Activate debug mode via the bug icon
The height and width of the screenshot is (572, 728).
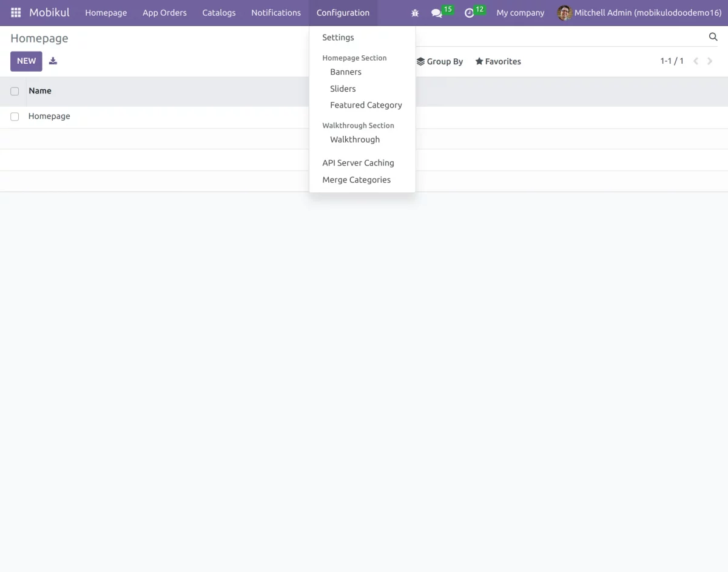[x=415, y=13]
